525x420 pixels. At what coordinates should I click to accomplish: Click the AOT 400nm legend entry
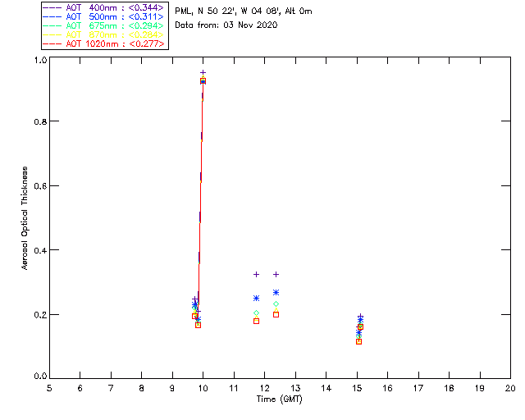point(104,7)
